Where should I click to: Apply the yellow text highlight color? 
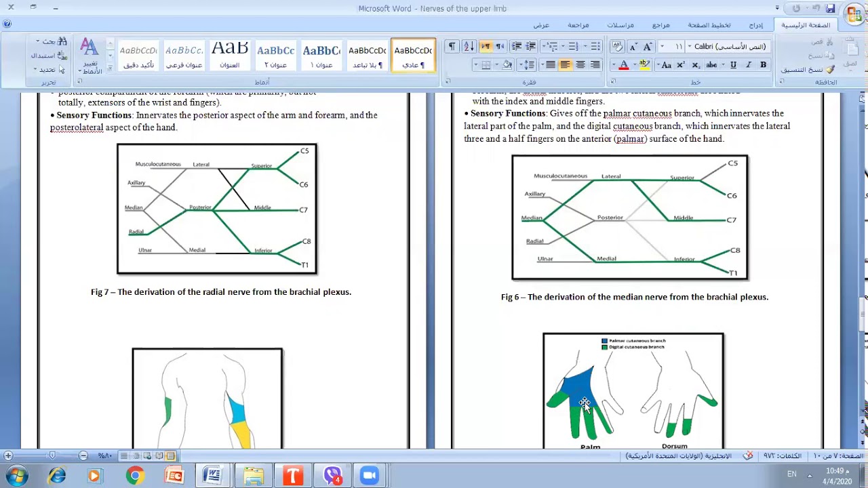tap(644, 65)
